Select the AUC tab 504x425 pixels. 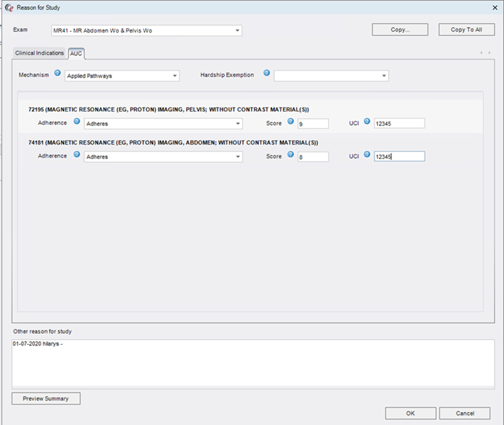coord(76,53)
